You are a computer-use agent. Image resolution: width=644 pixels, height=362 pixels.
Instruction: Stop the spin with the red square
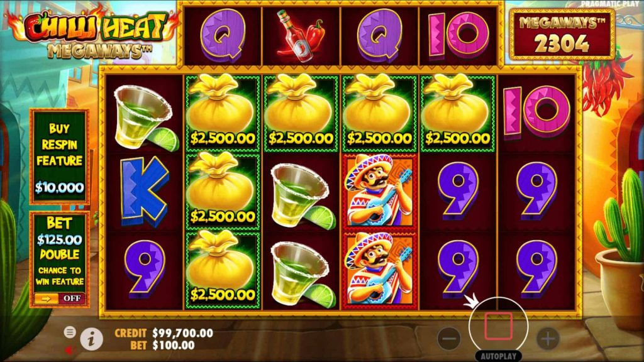click(498, 326)
